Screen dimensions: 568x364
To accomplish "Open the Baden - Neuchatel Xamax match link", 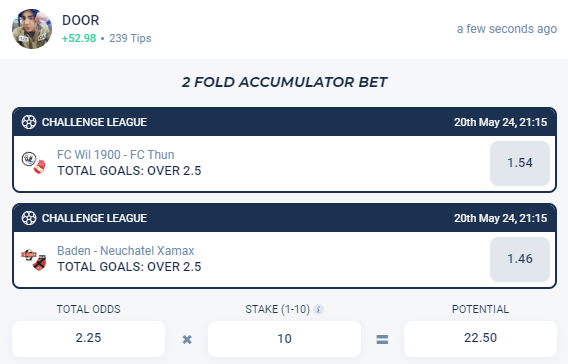I will [x=126, y=251].
